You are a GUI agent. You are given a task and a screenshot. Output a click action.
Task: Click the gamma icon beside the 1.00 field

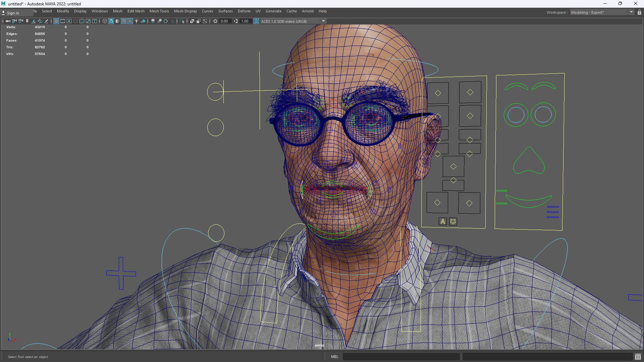(x=236, y=21)
